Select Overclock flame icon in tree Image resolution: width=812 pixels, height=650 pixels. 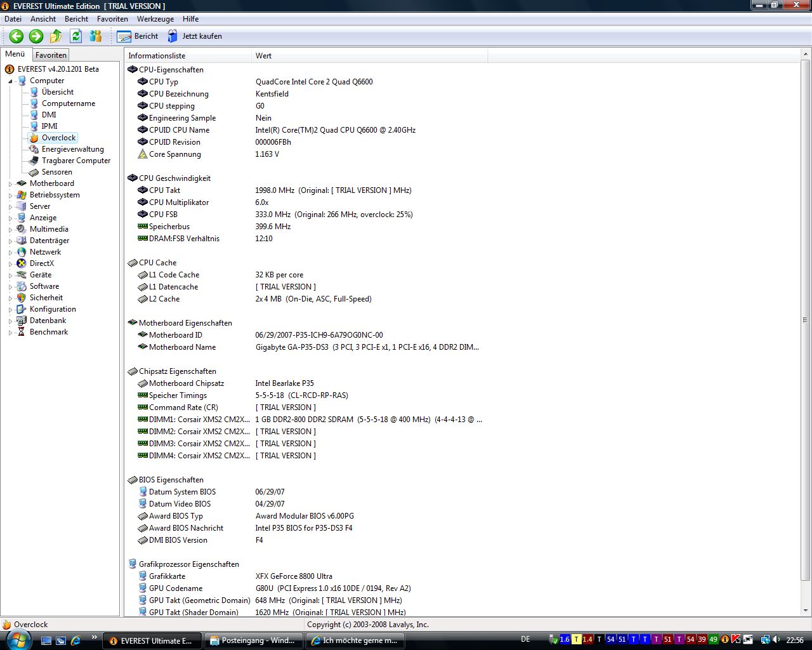34,138
